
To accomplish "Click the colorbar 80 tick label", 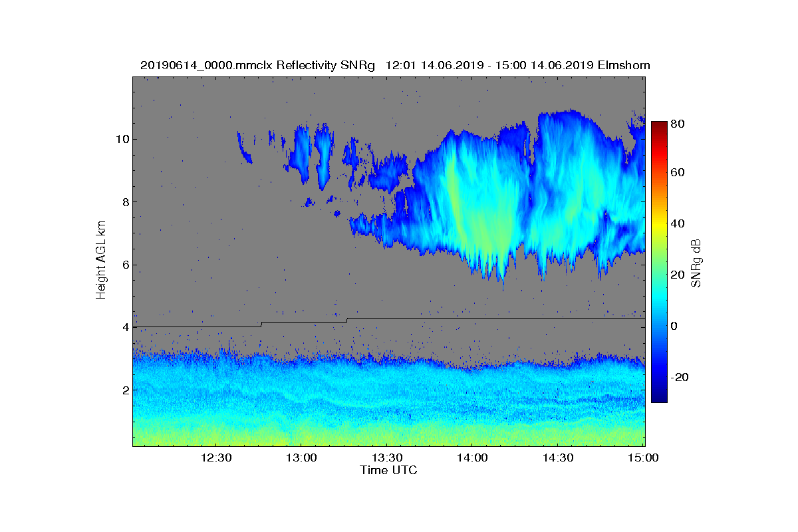I will pos(678,123).
